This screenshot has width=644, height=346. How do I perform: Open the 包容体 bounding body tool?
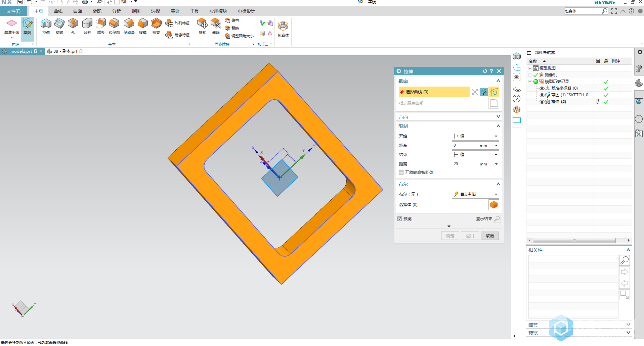[283, 29]
